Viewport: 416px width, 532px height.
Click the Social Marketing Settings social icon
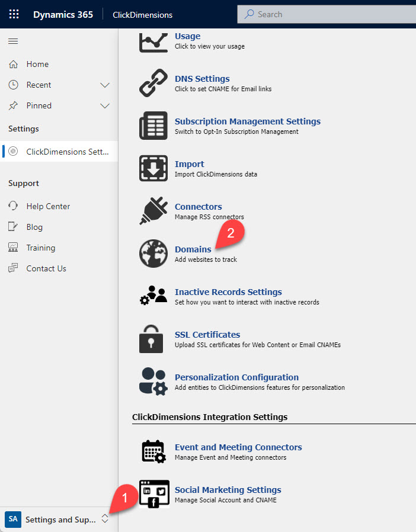[155, 494]
